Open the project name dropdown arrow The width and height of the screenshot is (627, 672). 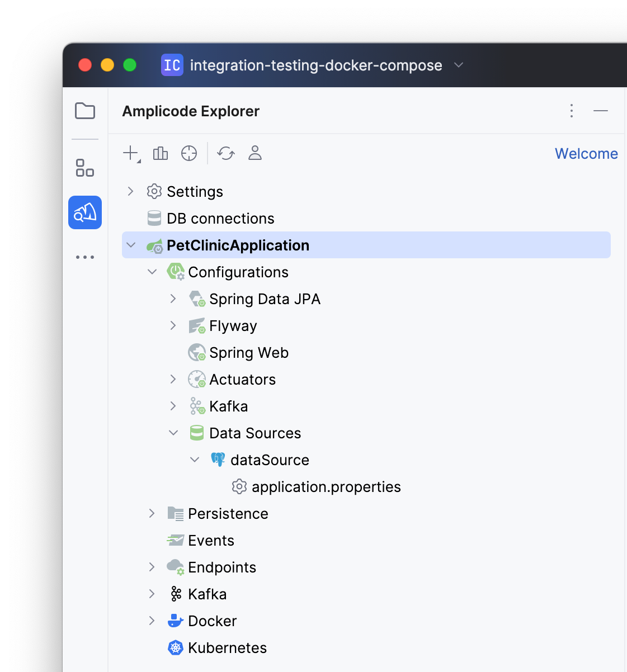point(459,65)
